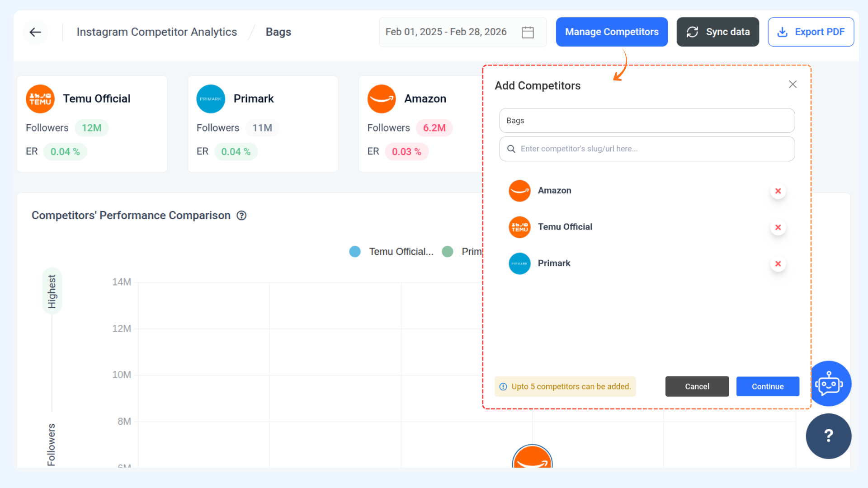Click Temu logo in the dialog list
This screenshot has width=868, height=488.
(519, 227)
